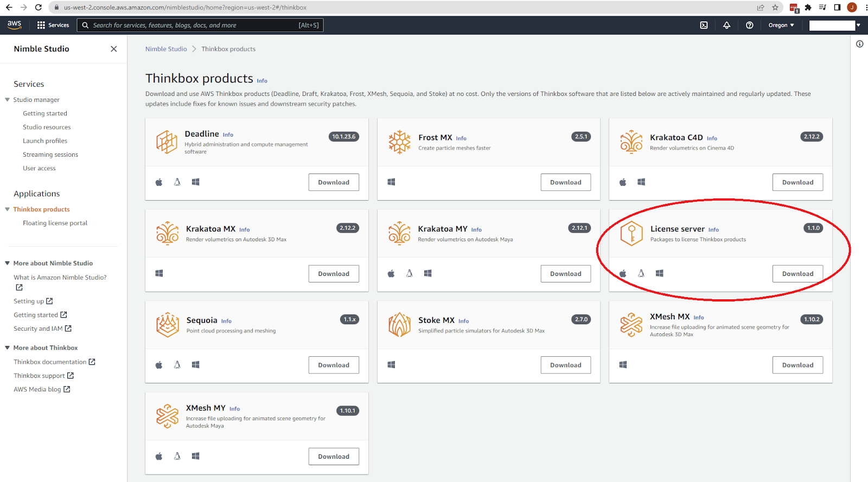
Task: Click the Windows icon on Deadline card
Action: click(195, 182)
